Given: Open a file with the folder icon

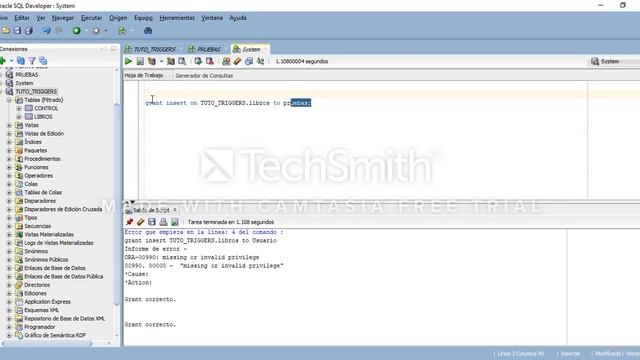Looking at the screenshot, I should [x=6, y=31].
